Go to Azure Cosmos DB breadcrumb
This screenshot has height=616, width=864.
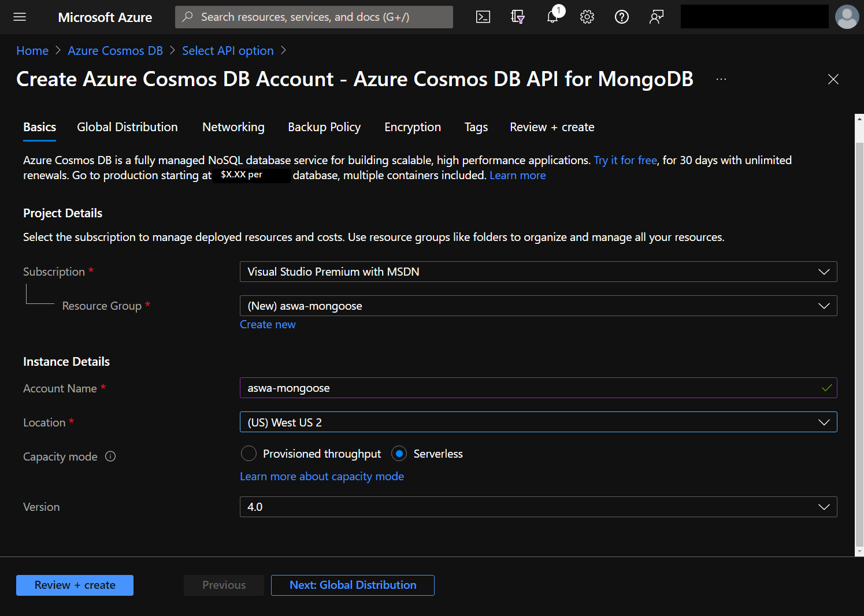(x=116, y=51)
